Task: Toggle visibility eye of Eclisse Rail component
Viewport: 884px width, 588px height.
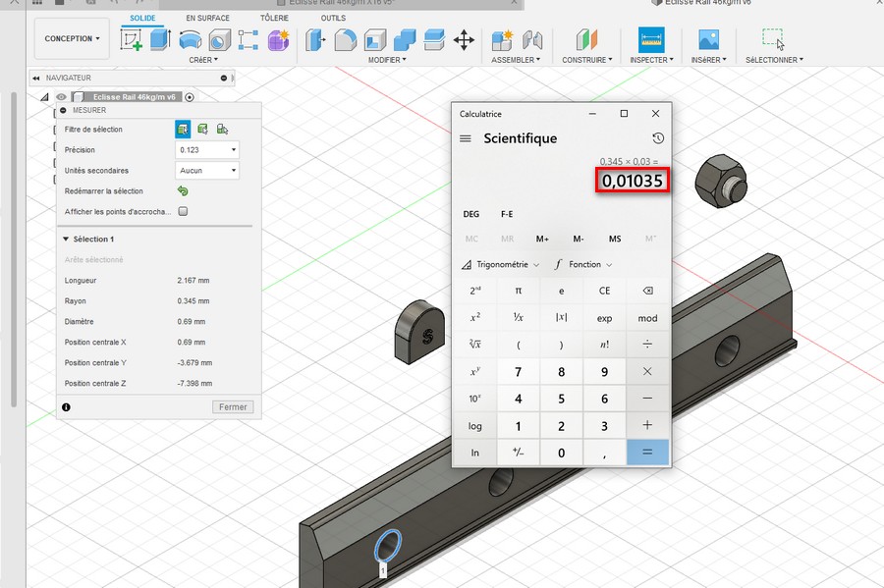Action: point(62,97)
